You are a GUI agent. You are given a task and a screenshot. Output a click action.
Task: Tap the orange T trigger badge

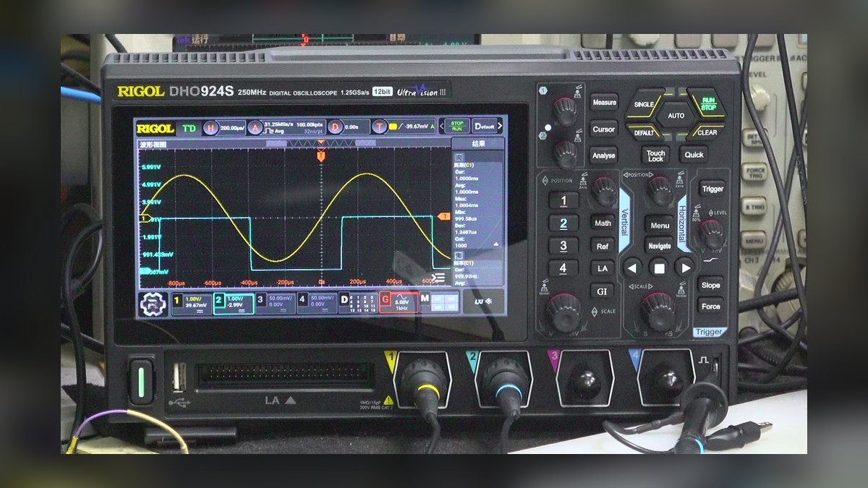pos(380,128)
